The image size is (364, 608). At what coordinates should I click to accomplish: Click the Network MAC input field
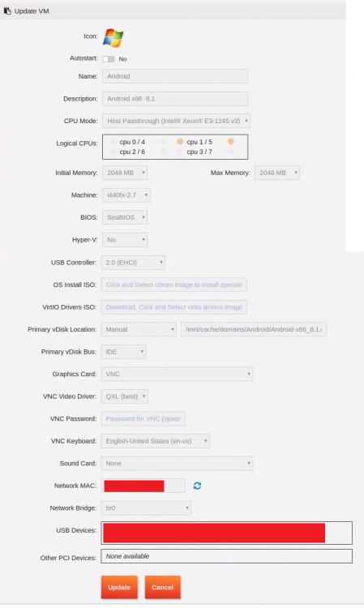143,486
